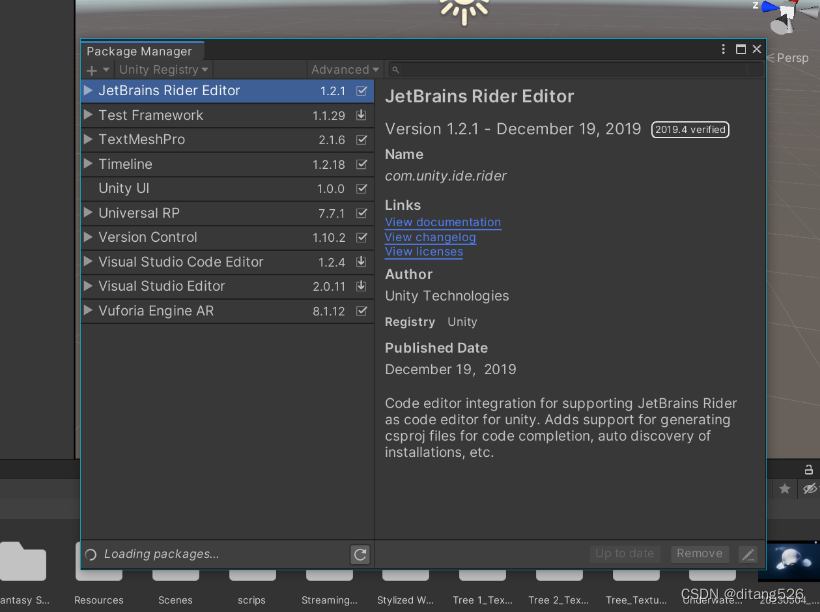Open the Unity Registry dropdown
Viewport: 820px width, 612px height.
pyautogui.click(x=164, y=70)
